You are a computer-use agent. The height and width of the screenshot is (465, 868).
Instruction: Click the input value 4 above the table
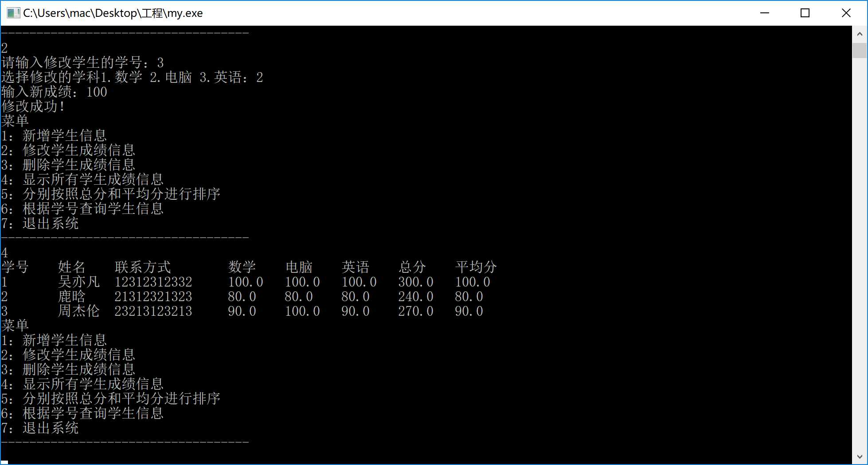click(x=4, y=253)
